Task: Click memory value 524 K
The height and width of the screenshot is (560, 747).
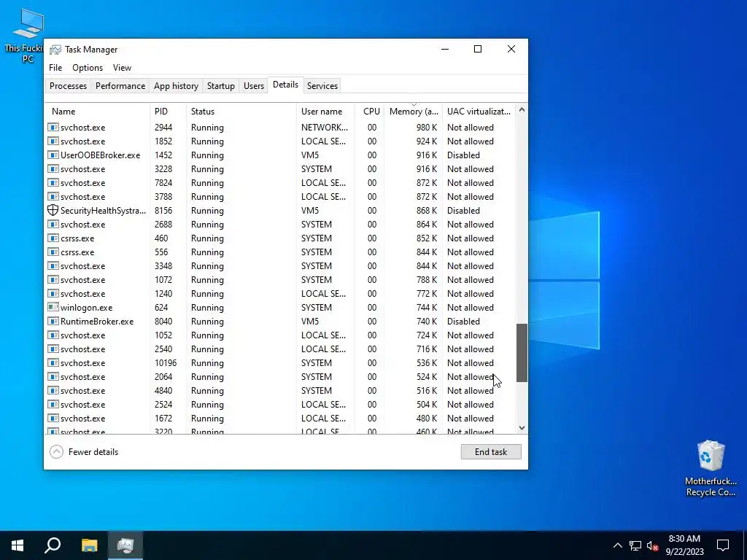Action: point(426,377)
